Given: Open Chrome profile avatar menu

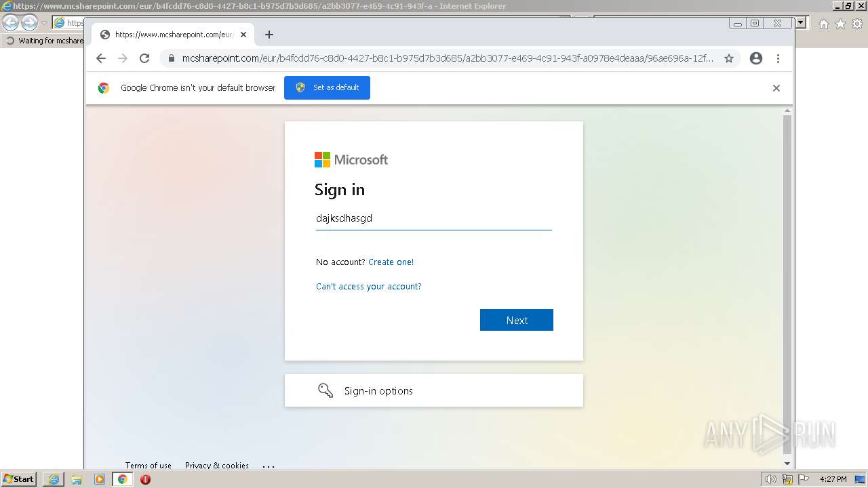Looking at the screenshot, I should click(756, 58).
